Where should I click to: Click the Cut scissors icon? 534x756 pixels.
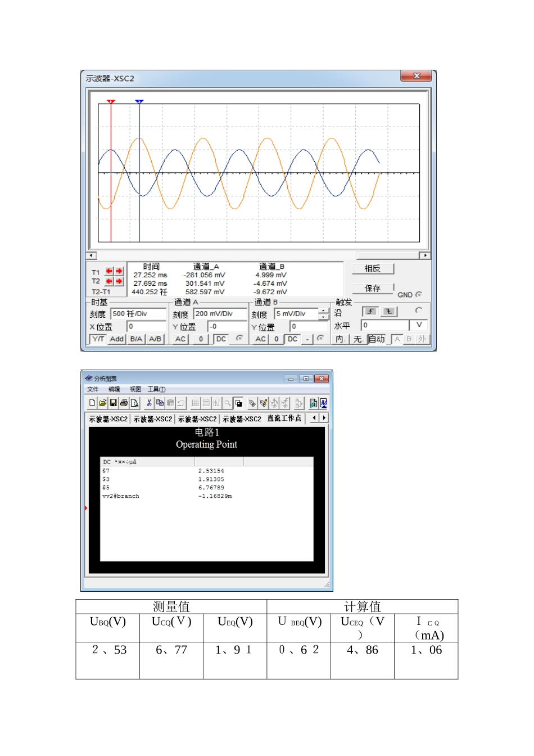coord(149,403)
